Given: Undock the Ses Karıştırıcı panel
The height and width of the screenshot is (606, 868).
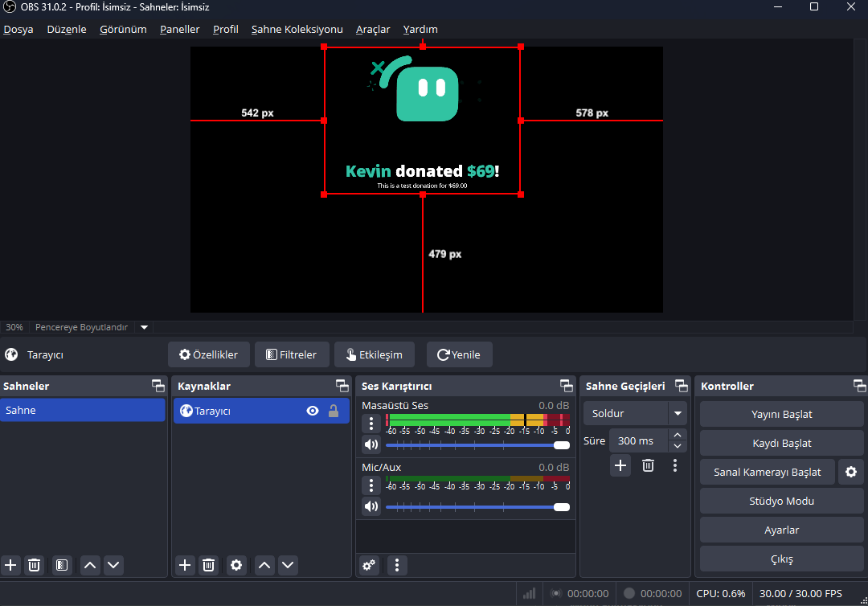Looking at the screenshot, I should pyautogui.click(x=567, y=386).
